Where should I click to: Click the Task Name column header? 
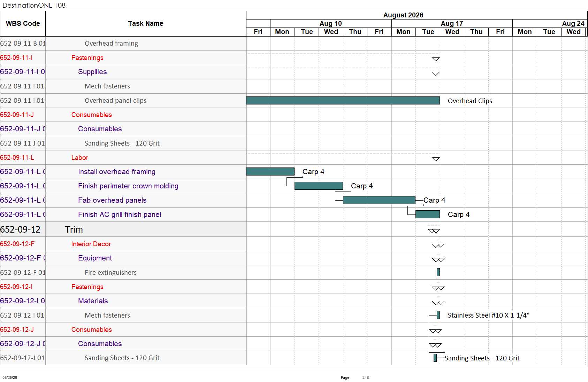tap(146, 24)
